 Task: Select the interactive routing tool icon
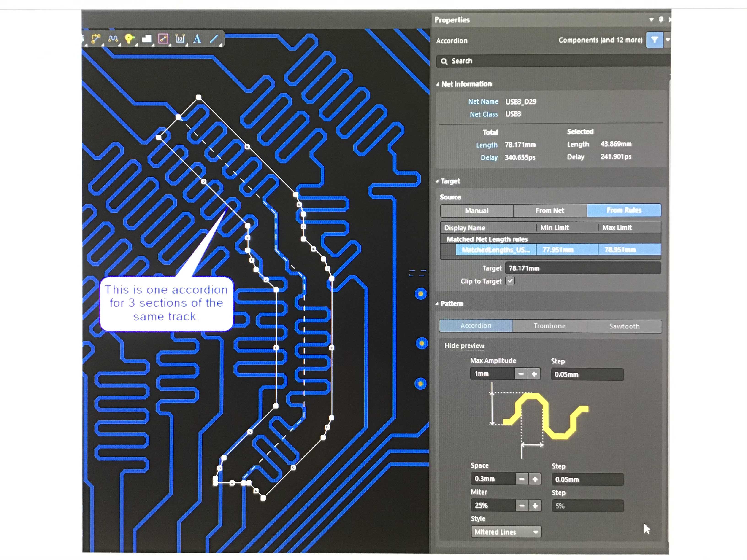coord(96,39)
